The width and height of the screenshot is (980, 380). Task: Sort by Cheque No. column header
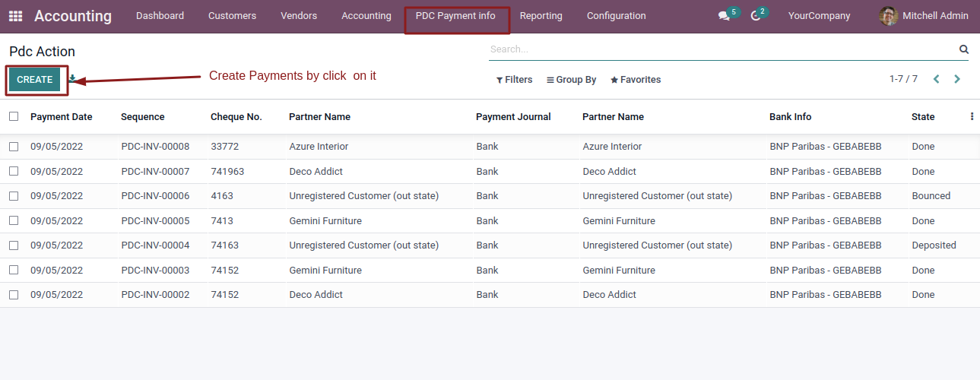point(236,117)
